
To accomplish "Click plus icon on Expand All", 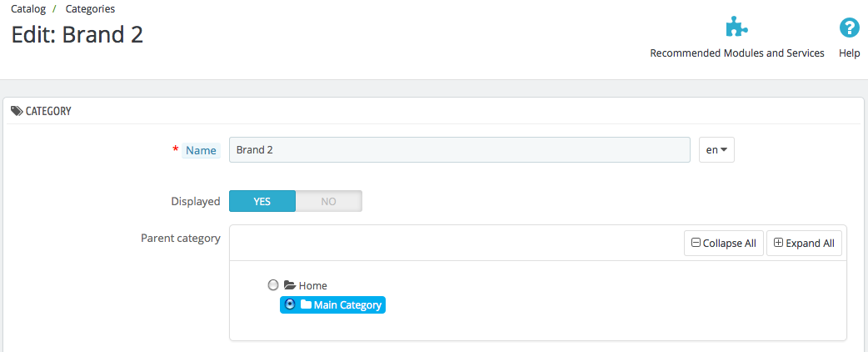I will point(778,243).
